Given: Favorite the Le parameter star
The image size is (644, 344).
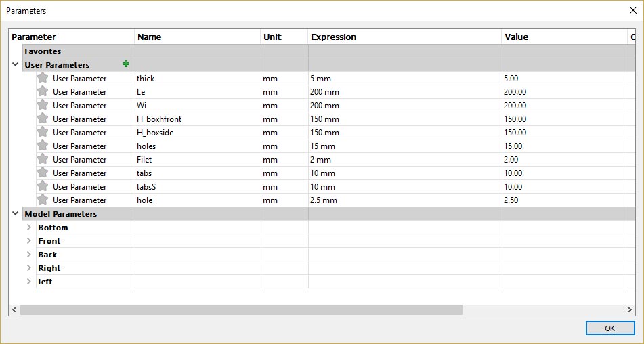Looking at the screenshot, I should 42,91.
